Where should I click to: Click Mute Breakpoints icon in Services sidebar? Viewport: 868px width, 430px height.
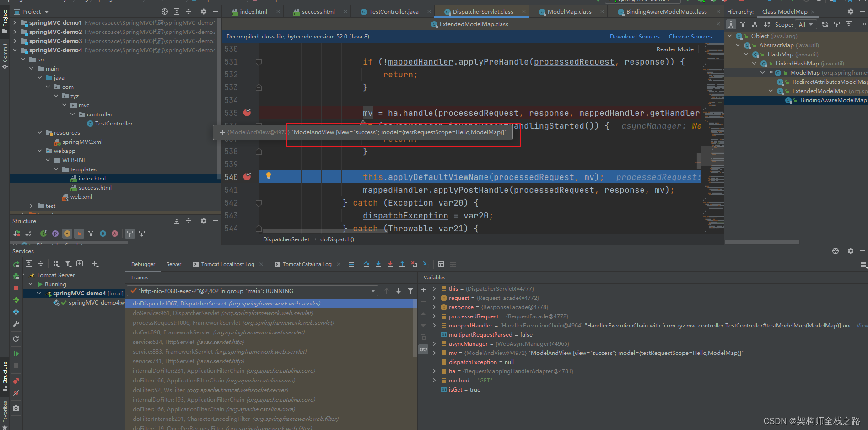(x=16, y=393)
